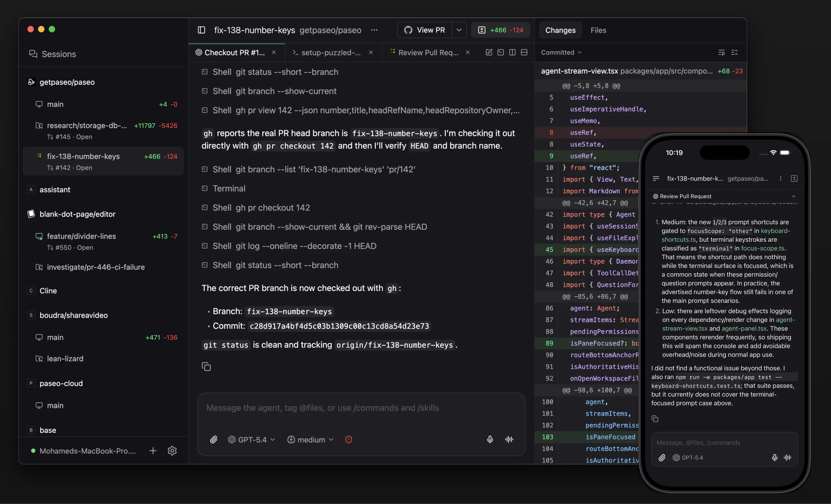Close the Checkout PR tab
831x504 pixels.
[274, 52]
